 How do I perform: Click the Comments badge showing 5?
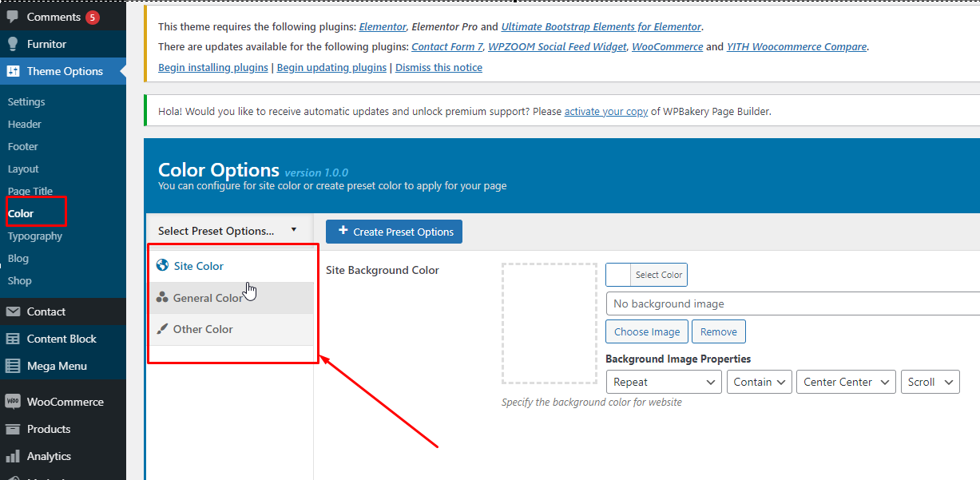click(93, 17)
